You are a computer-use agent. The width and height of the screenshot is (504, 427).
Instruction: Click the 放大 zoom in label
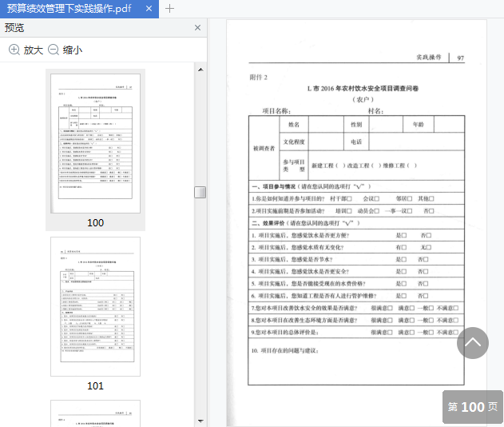(x=33, y=50)
